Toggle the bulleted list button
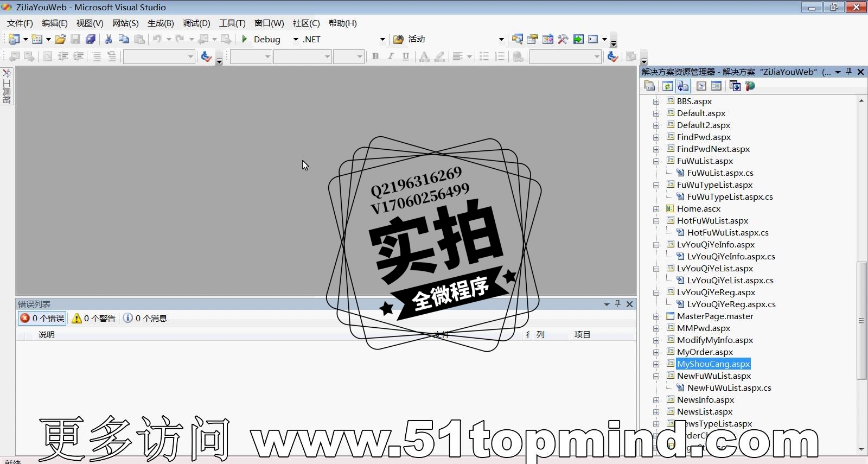 [x=484, y=56]
